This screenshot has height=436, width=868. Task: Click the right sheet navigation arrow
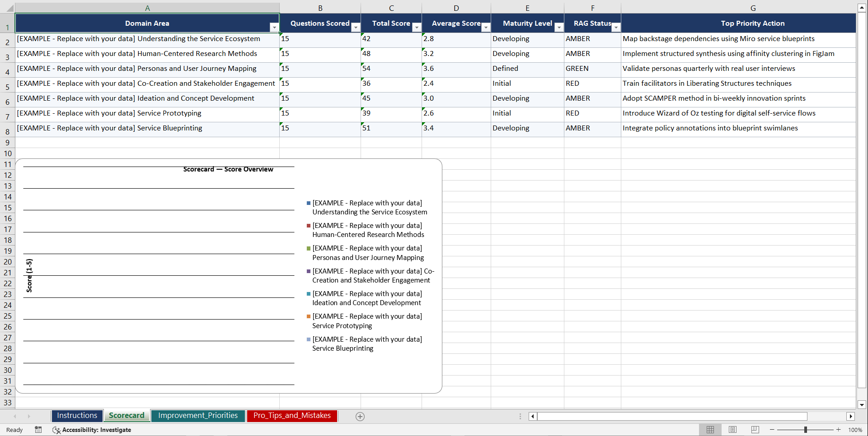(29, 416)
